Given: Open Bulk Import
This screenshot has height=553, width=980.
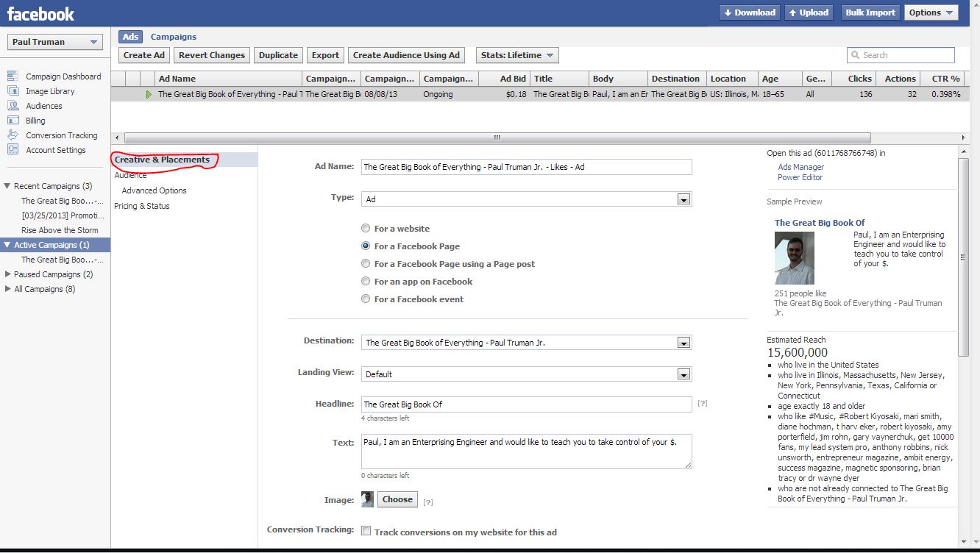Looking at the screenshot, I should [870, 13].
